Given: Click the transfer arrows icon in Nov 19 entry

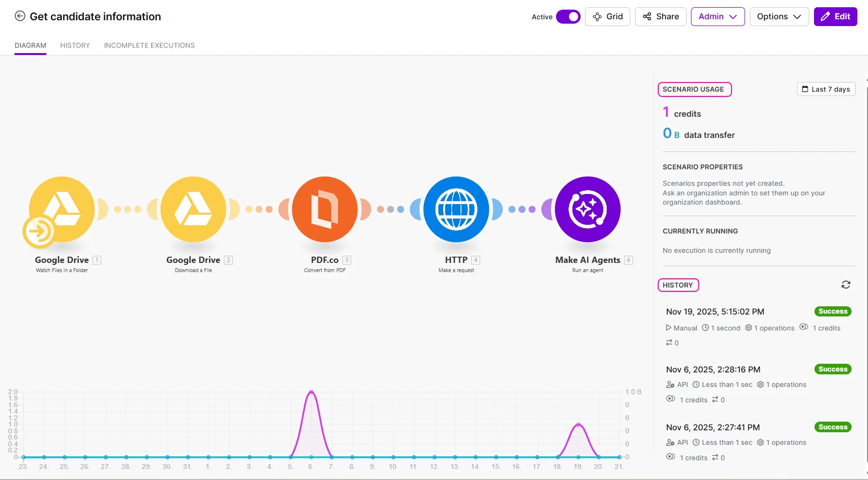Looking at the screenshot, I should (x=669, y=343).
